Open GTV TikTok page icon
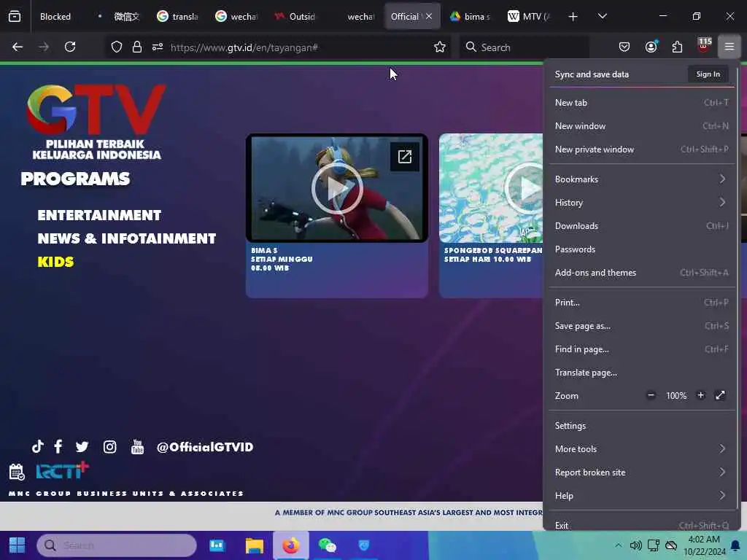The height and width of the screenshot is (560, 747). pyautogui.click(x=38, y=446)
